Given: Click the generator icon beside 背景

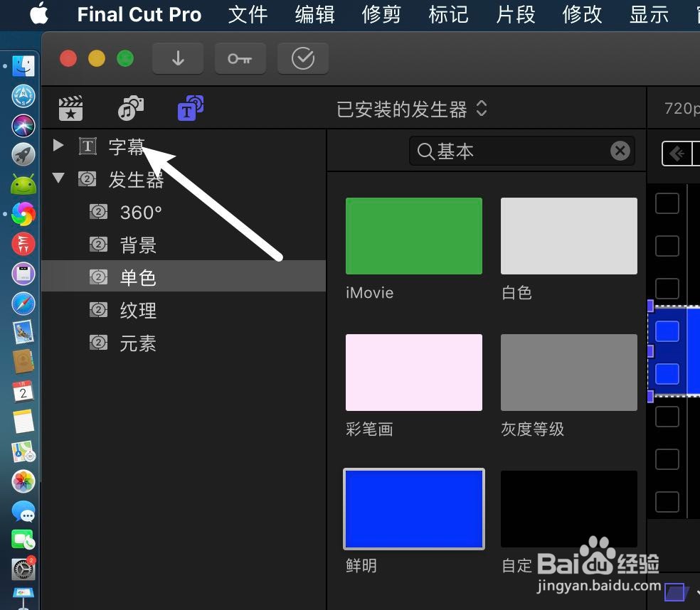Looking at the screenshot, I should 99,245.
